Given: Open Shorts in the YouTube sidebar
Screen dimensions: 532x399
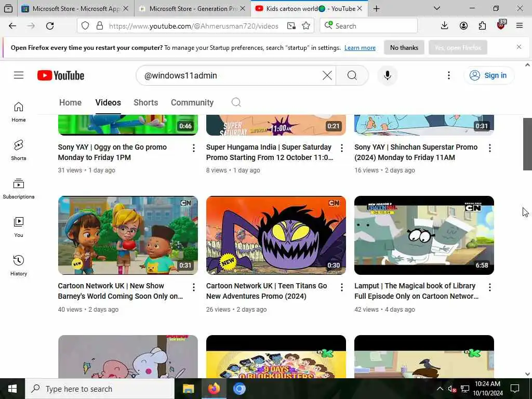Looking at the screenshot, I should pyautogui.click(x=19, y=150).
